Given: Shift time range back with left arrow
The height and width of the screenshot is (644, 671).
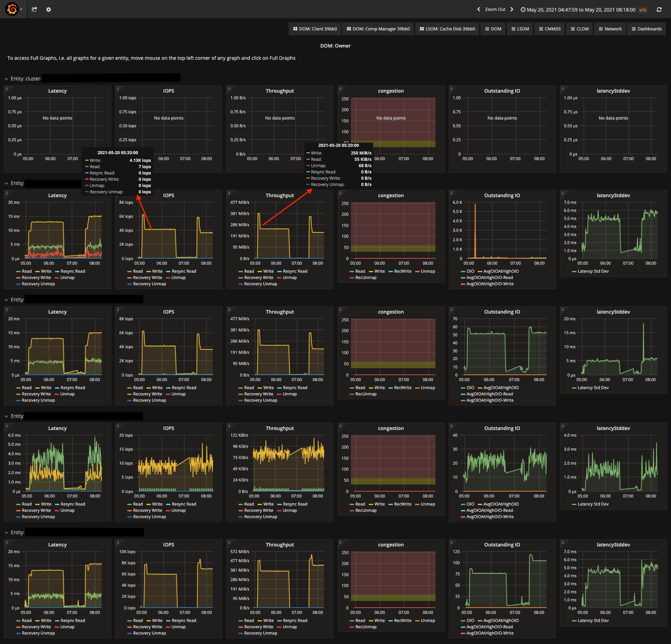Looking at the screenshot, I should 478,9.
